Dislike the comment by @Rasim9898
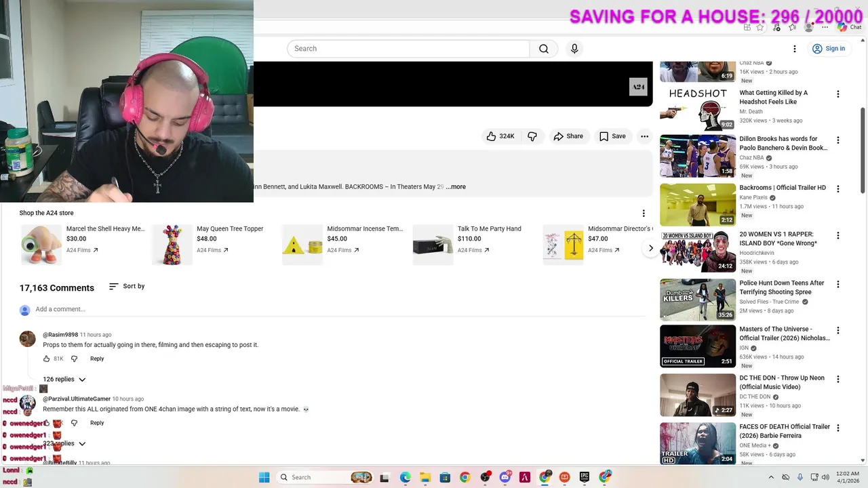868x488 pixels. [x=75, y=359]
